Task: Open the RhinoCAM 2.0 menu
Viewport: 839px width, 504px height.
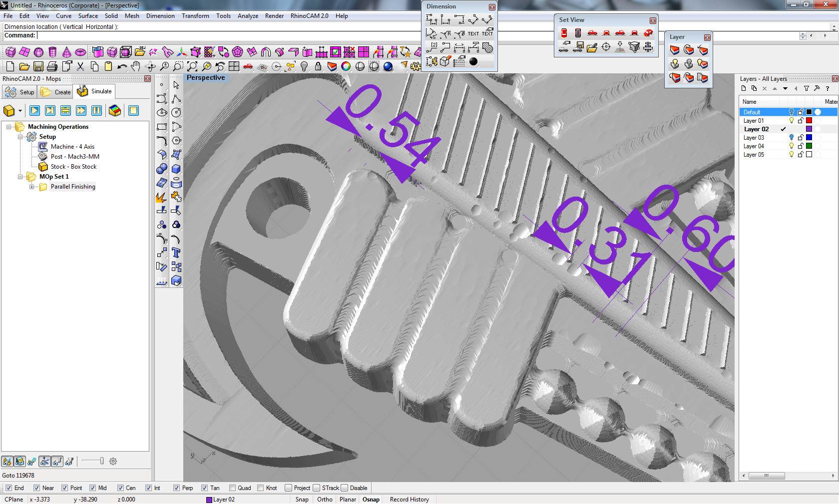Action: (309, 16)
